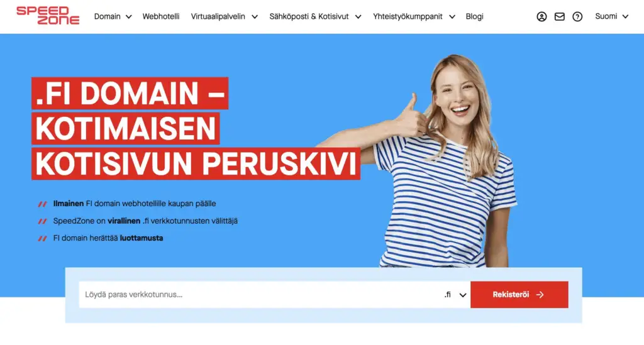Click the domain search input field
Screen dimensions: 644x345
coord(260,295)
